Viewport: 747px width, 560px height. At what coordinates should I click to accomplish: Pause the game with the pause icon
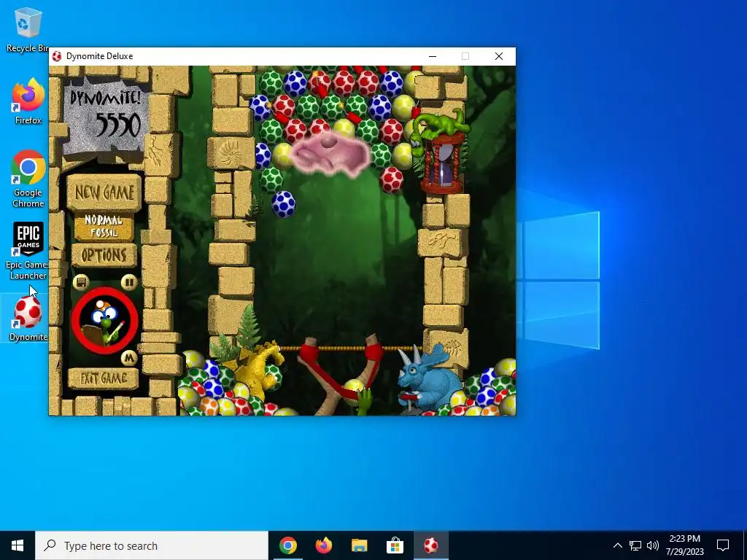(128, 282)
